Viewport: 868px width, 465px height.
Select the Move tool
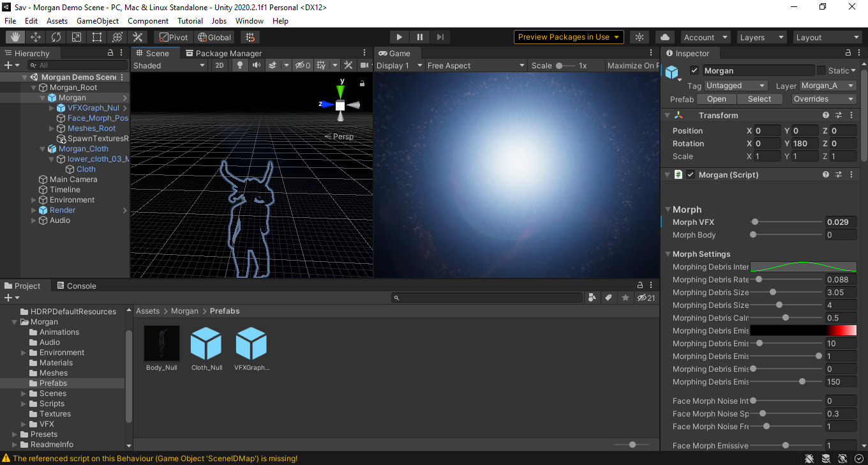tap(36, 37)
